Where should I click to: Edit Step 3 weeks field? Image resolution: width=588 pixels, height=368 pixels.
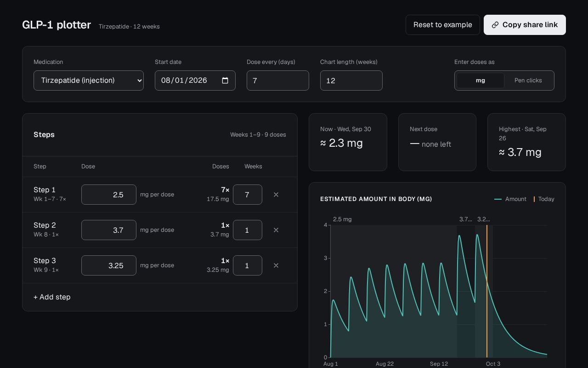coord(248,265)
